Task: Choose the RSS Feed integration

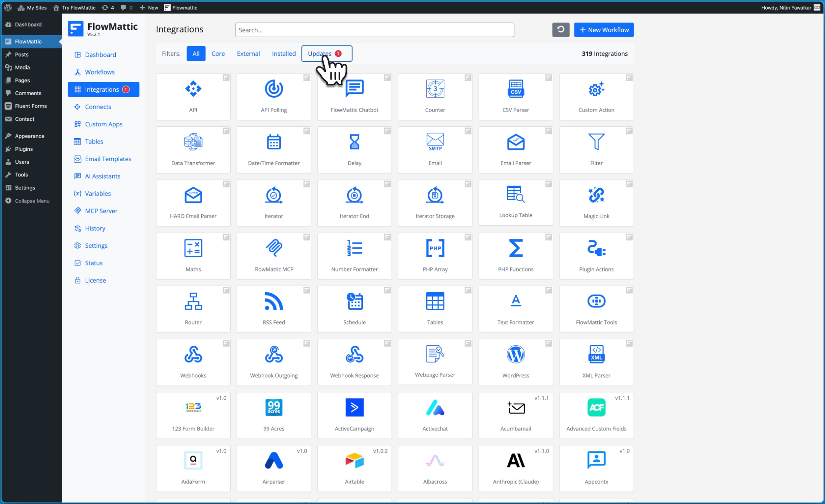Action: pyautogui.click(x=273, y=309)
